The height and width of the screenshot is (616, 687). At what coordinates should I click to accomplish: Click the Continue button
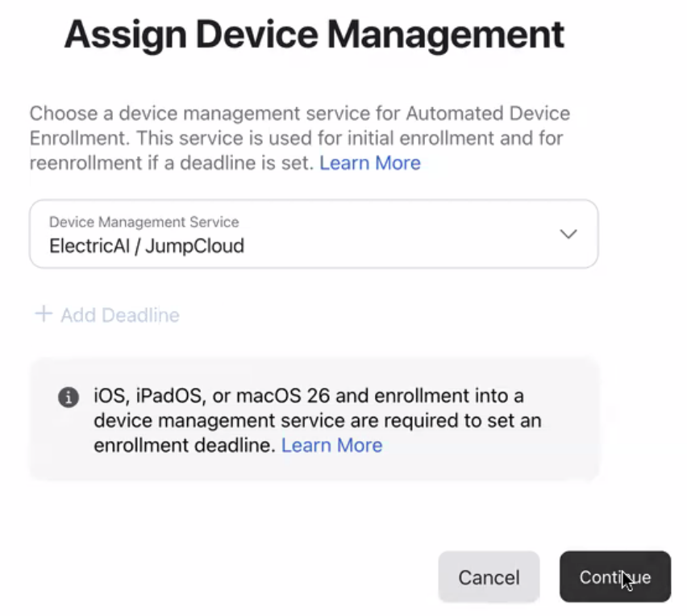coord(614,577)
